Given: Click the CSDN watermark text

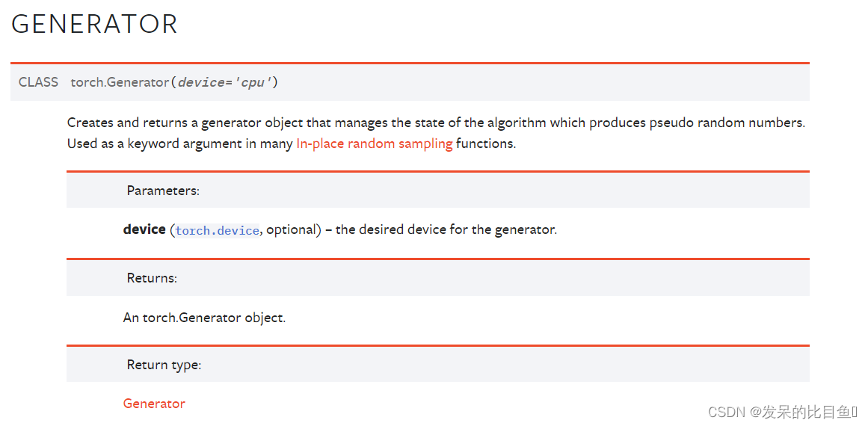Looking at the screenshot, I should (x=727, y=412).
